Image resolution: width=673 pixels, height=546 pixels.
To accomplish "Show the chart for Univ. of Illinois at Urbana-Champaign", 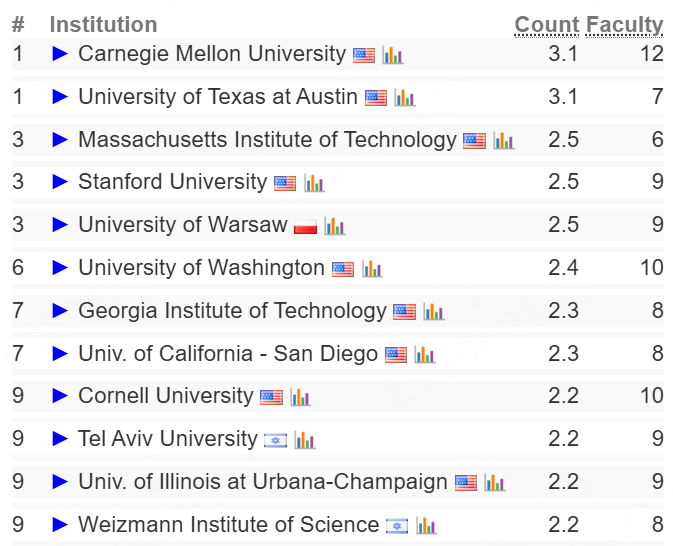I will 494,483.
